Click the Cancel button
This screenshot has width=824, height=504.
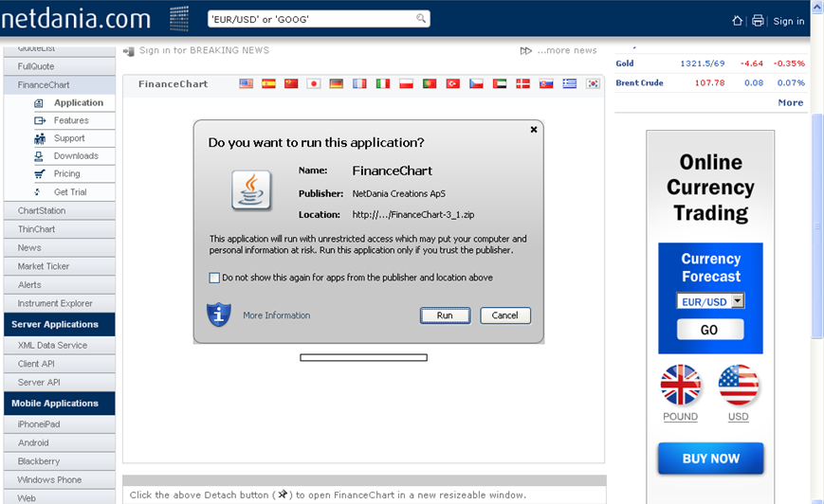coord(505,315)
